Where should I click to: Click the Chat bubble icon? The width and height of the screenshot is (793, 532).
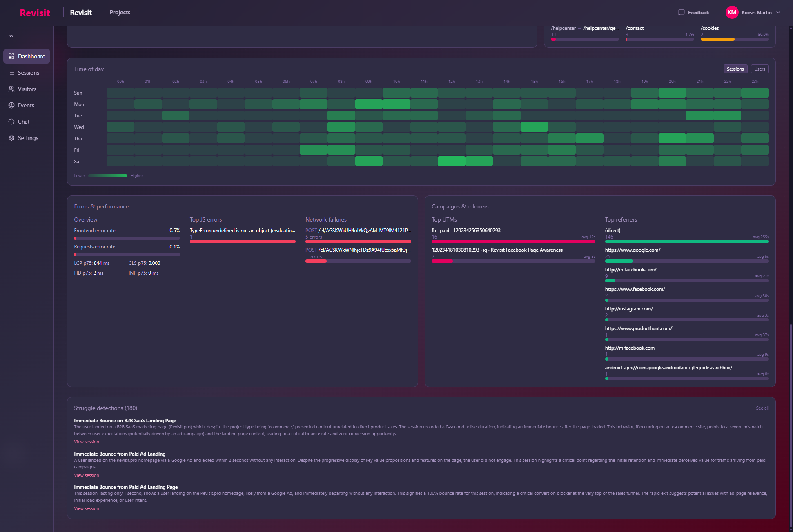(x=11, y=122)
